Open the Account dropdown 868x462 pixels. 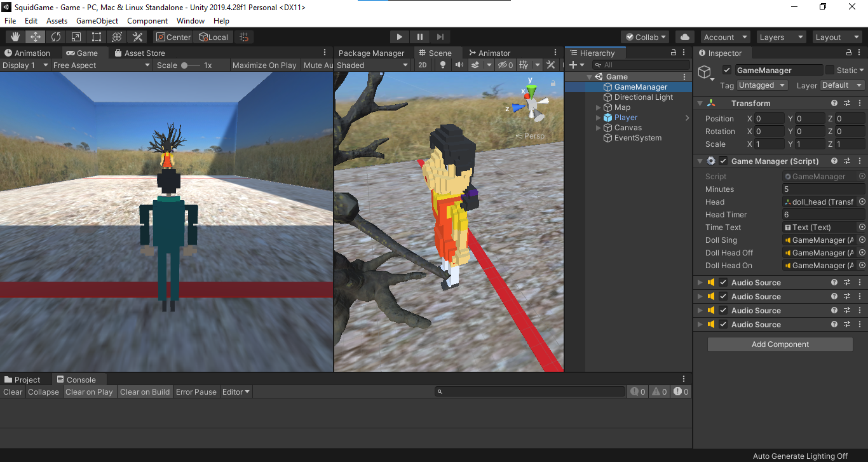(726, 37)
